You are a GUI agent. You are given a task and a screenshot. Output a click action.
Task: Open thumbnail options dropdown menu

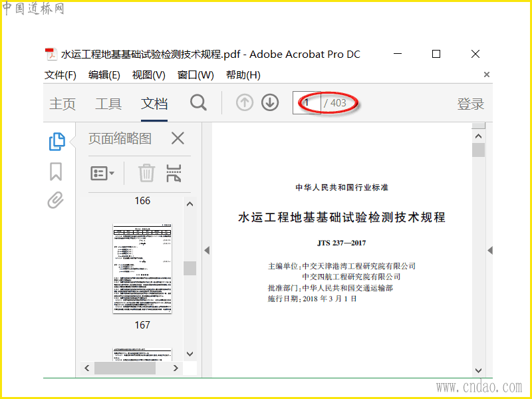(102, 174)
